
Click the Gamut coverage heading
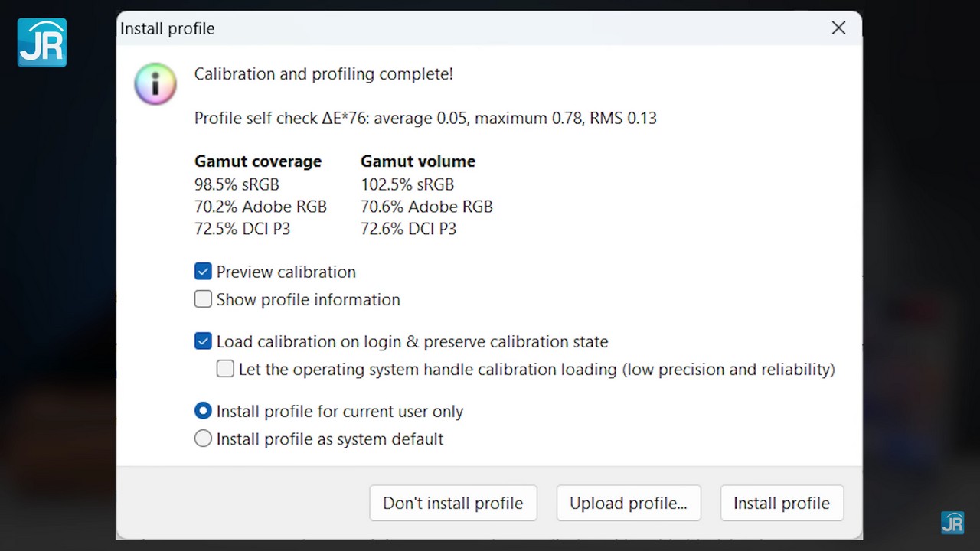pos(258,161)
